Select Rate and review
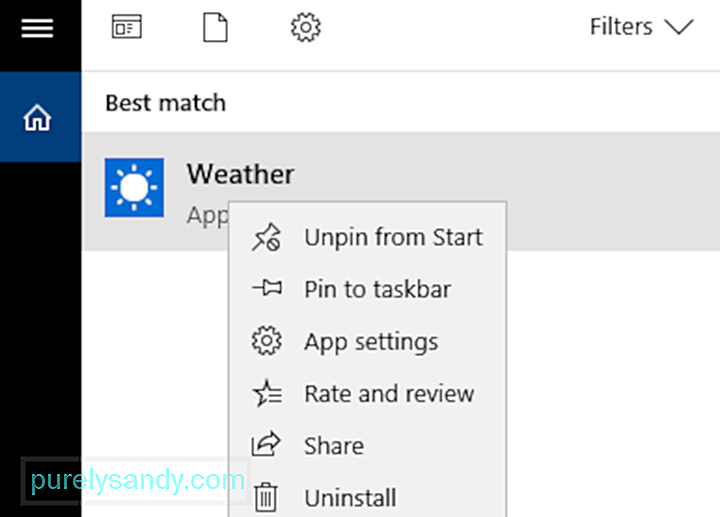The height and width of the screenshot is (517, 720). [368, 393]
